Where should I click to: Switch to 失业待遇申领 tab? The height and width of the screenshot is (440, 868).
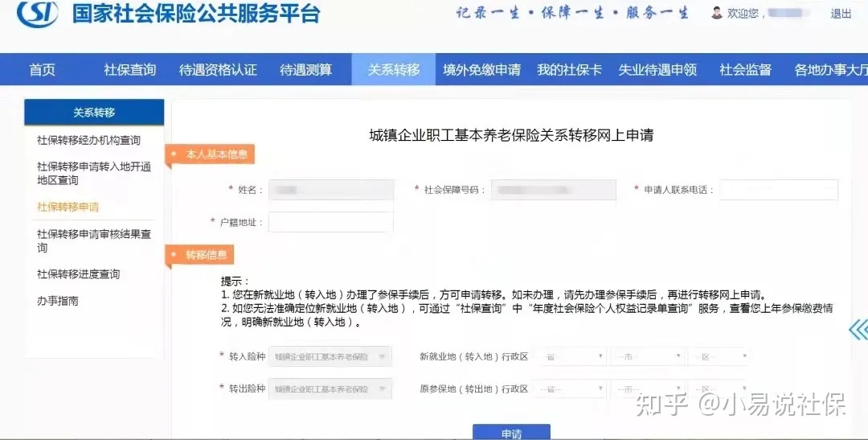pos(657,70)
